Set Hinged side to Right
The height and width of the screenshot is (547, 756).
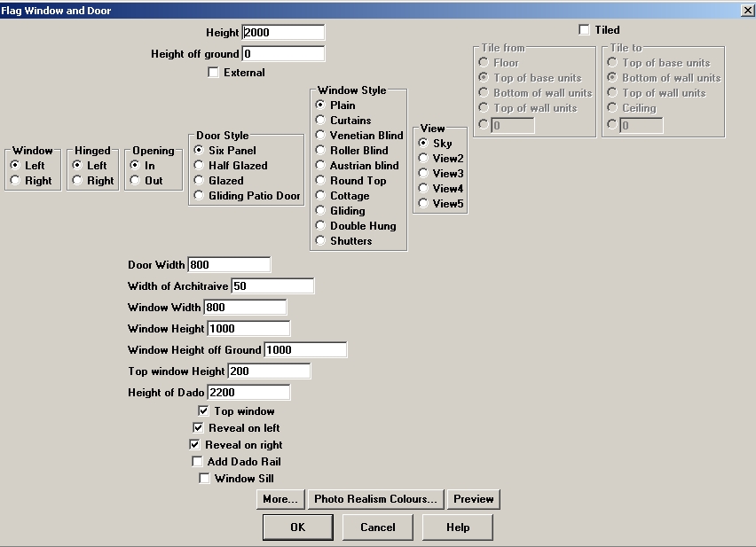pos(77,181)
